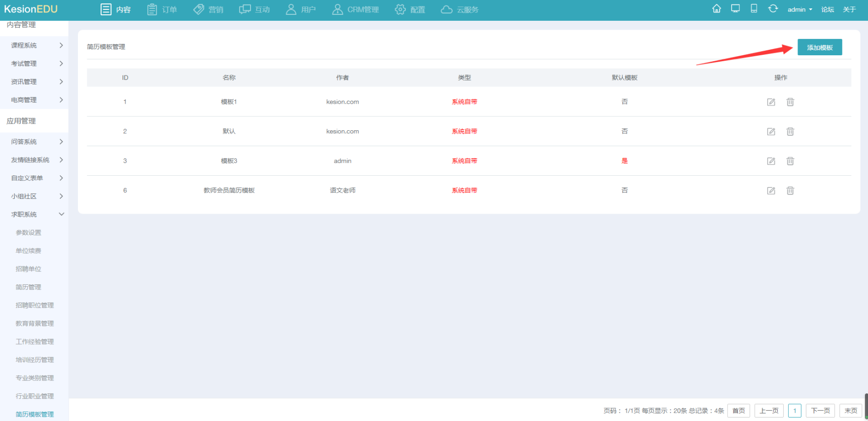The width and height of the screenshot is (868, 421).
Task: Click the red 是 default value
Action: pyautogui.click(x=624, y=161)
